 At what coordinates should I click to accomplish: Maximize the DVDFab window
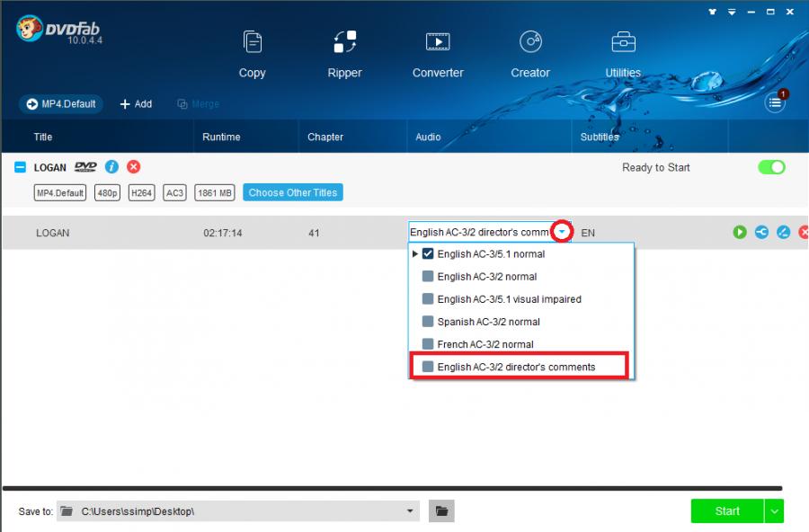point(770,12)
